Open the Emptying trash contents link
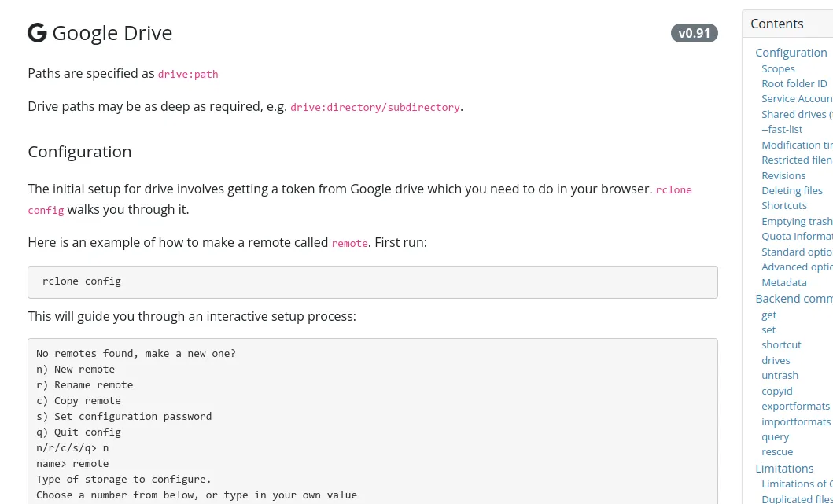Viewport: 833px width, 504px height. point(796,221)
